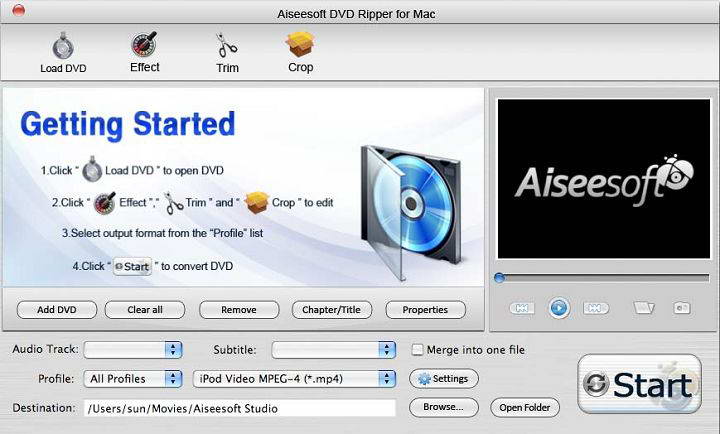This screenshot has height=434, width=720.
Task: Click Clear all button
Action: click(x=145, y=310)
